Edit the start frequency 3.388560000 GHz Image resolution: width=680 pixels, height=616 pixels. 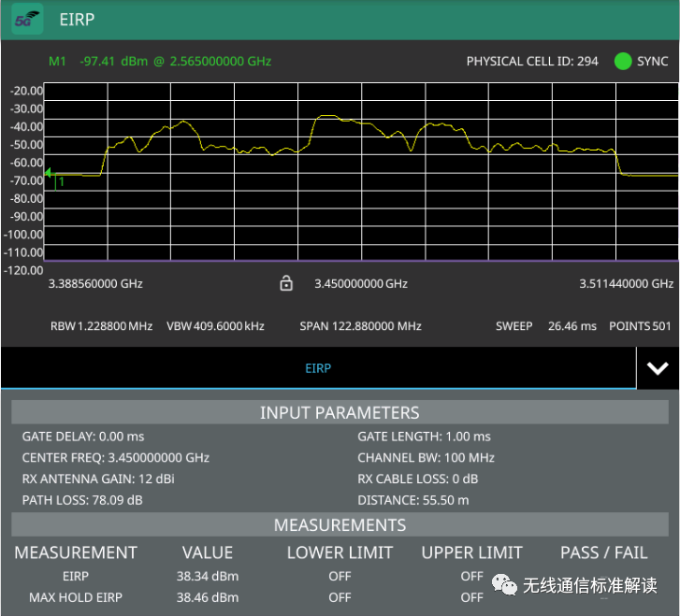[x=95, y=284]
